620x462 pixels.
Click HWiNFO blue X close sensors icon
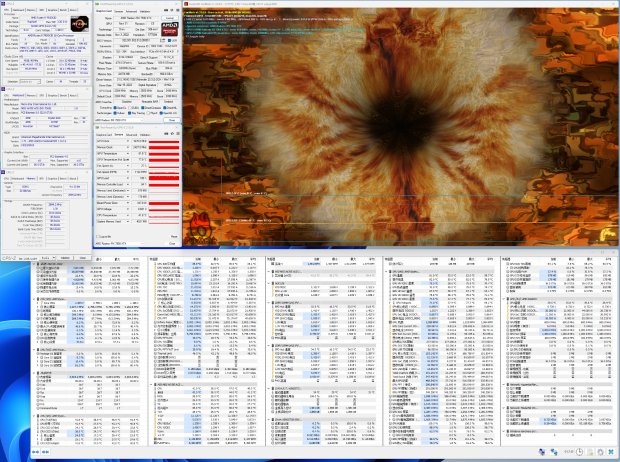(x=611, y=452)
